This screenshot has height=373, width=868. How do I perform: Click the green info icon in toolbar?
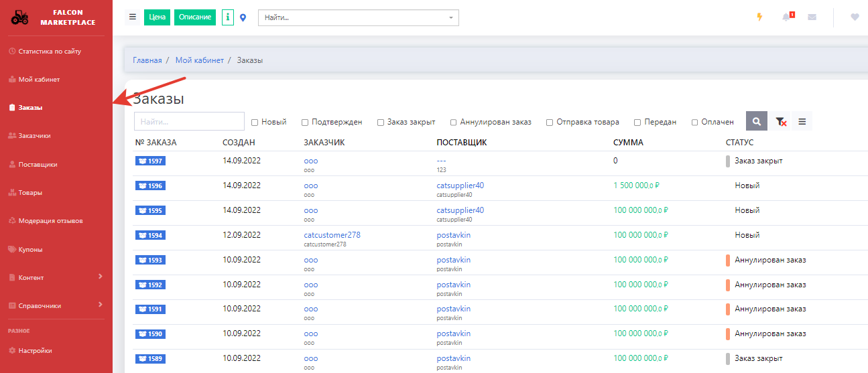[228, 17]
